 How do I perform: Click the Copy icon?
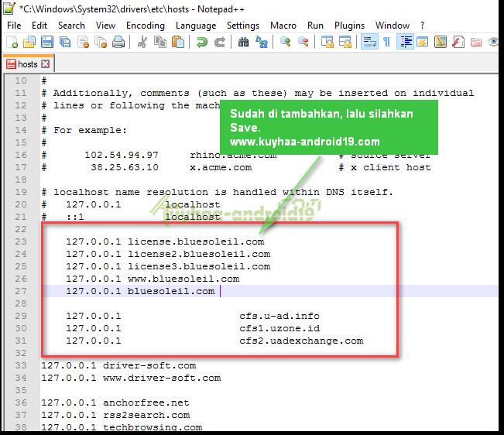[160, 42]
